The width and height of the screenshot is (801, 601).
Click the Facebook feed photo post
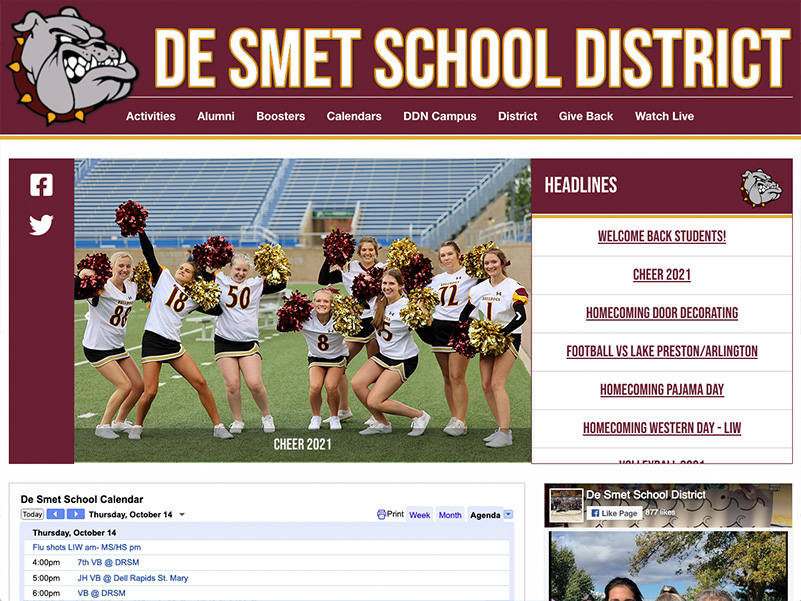click(668, 566)
